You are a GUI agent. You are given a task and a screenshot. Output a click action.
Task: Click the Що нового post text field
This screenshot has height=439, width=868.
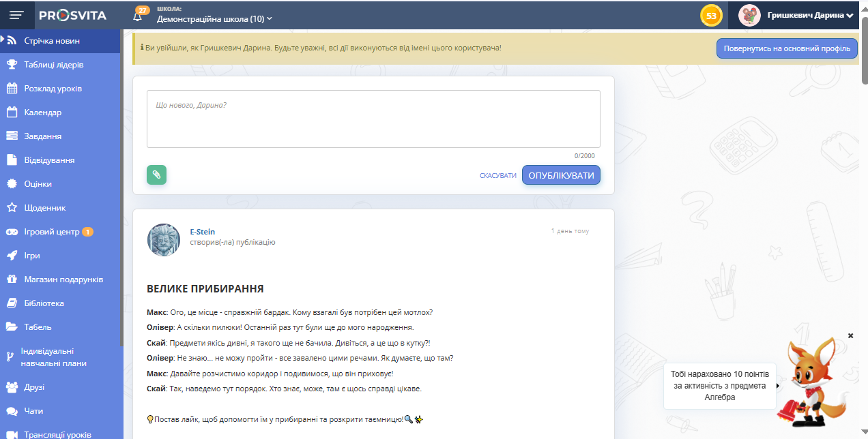tap(373, 119)
